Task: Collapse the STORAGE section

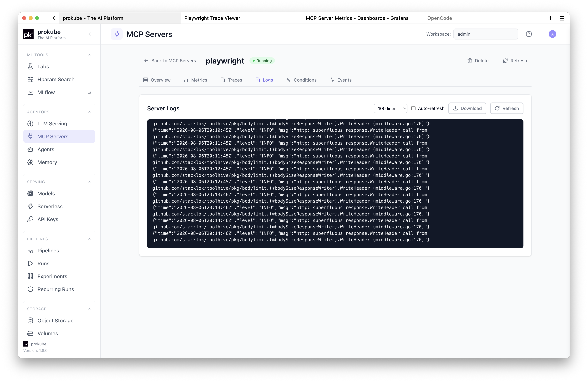Action: [x=89, y=309]
